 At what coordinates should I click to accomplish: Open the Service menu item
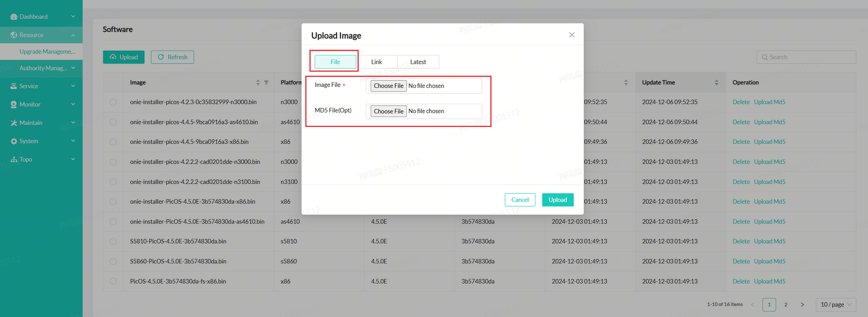pyautogui.click(x=41, y=86)
